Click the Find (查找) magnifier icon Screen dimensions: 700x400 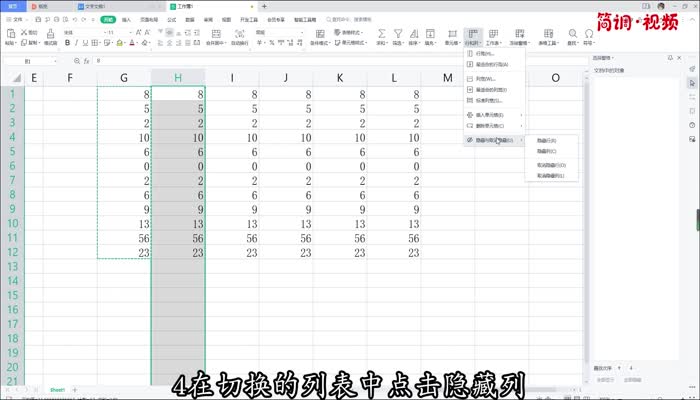pyautogui.click(x=574, y=33)
